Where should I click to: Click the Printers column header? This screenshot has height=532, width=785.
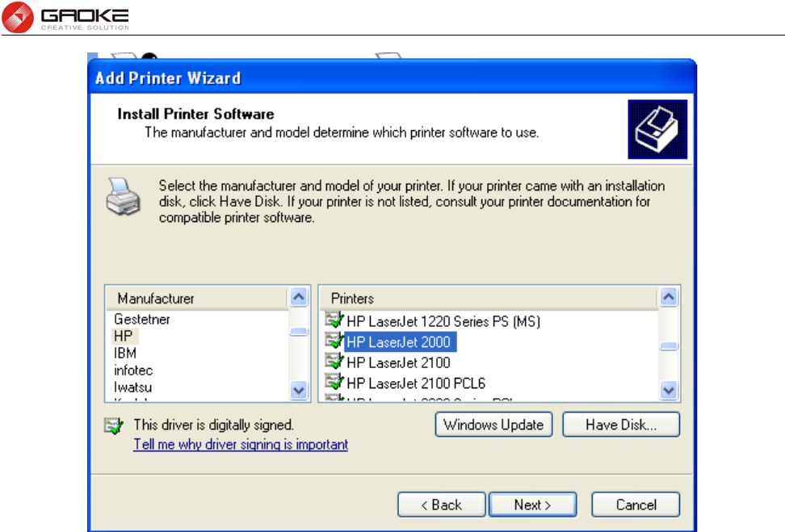point(489,298)
